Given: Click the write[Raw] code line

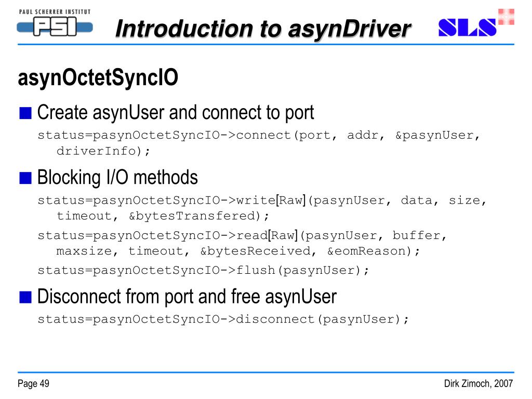Looking at the screenshot, I should coord(262,201).
